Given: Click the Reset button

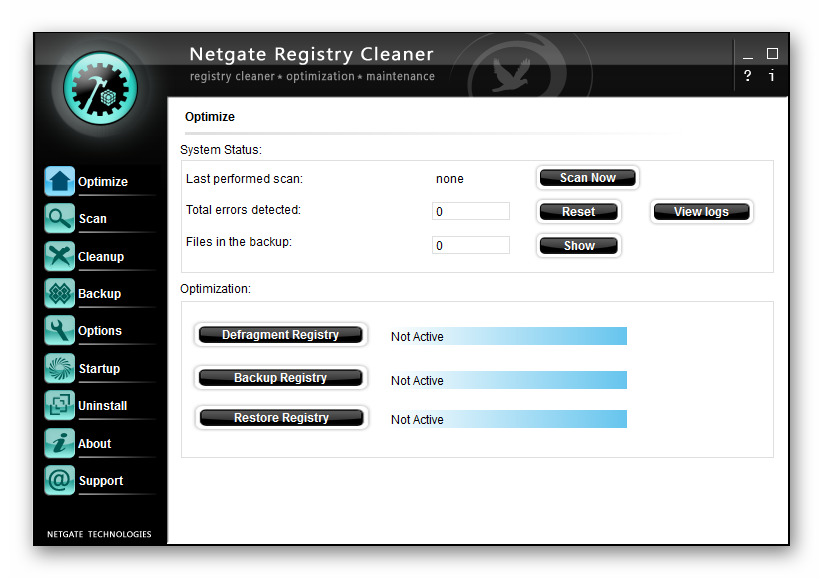Looking at the screenshot, I should pos(579,212).
